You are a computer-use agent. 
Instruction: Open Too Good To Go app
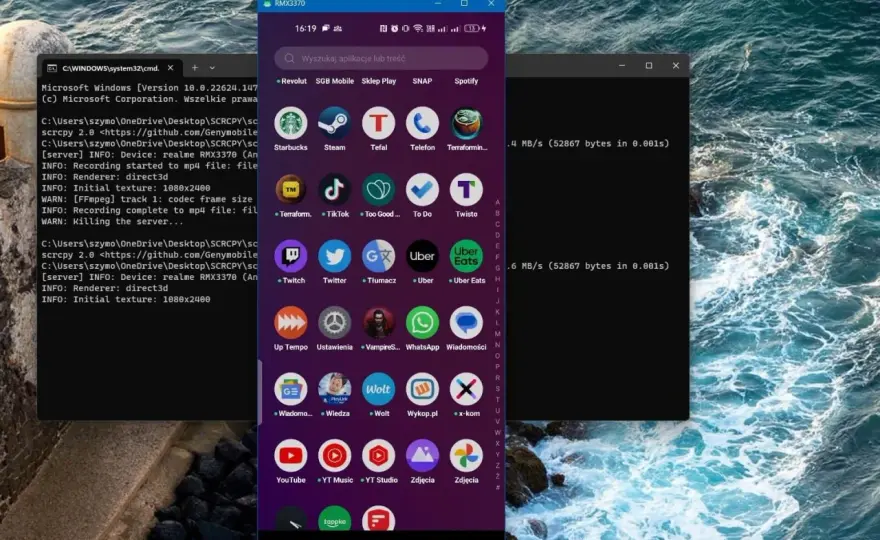378,190
